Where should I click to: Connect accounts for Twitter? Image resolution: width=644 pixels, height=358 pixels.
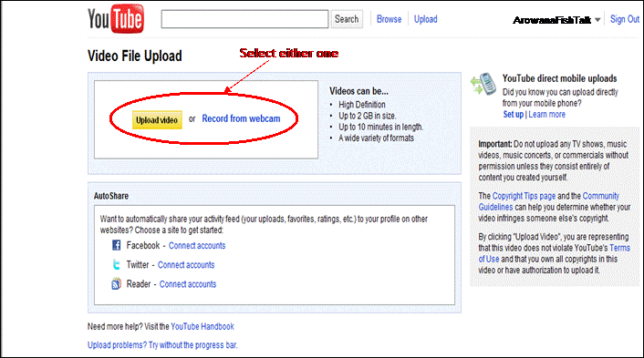point(186,265)
